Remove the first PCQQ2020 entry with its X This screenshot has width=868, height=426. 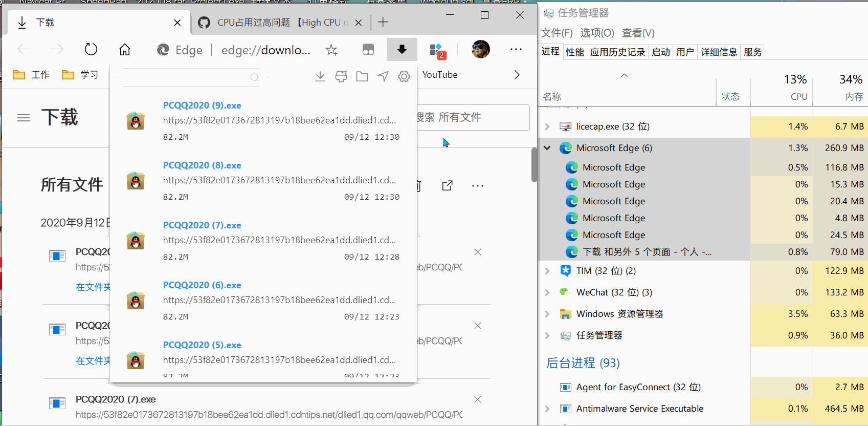(478, 252)
